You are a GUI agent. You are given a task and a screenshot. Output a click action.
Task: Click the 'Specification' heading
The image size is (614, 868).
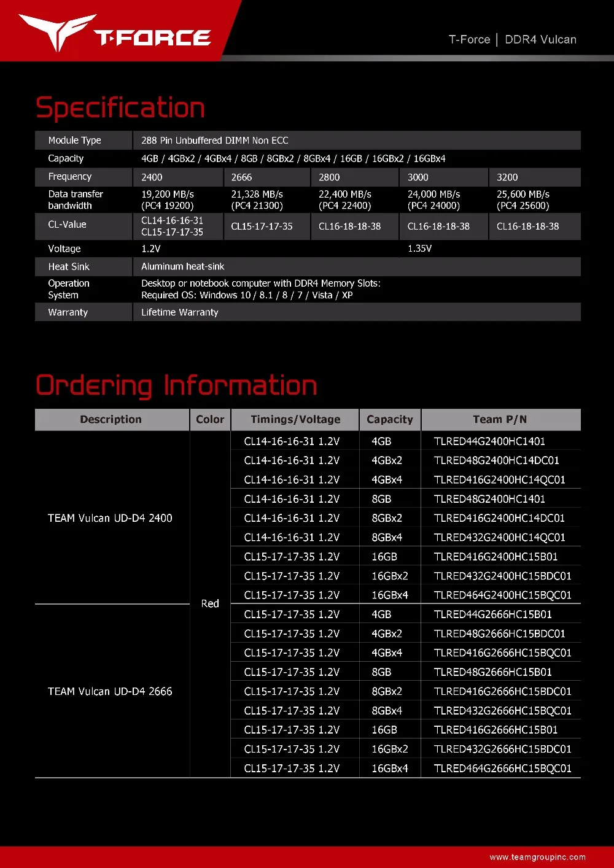(x=120, y=108)
